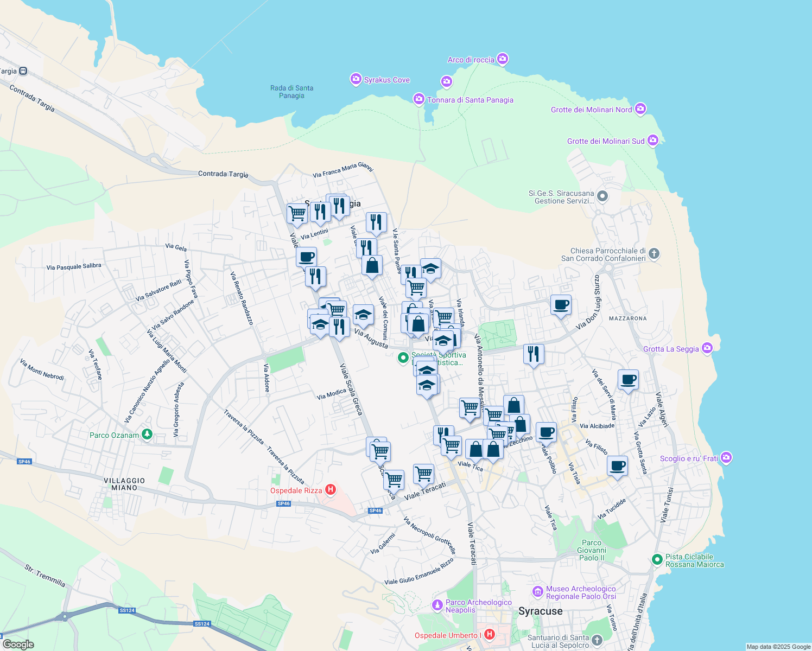Click Si.Ge.S. Siracusana Gestione Servizi marker
The image size is (812, 651).
tap(602, 196)
